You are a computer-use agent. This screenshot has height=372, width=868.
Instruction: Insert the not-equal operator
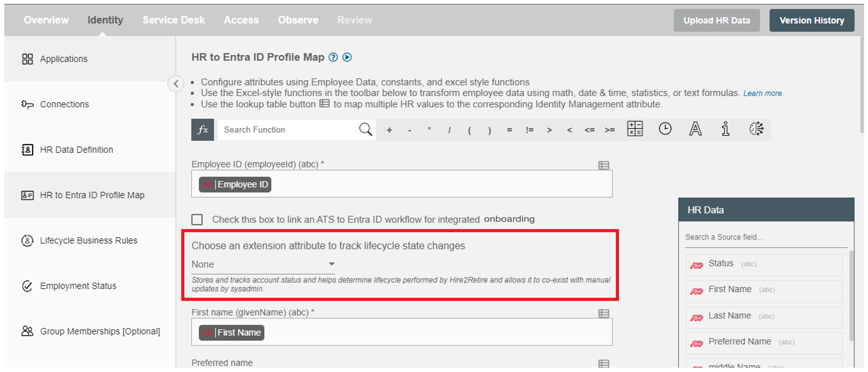point(530,130)
